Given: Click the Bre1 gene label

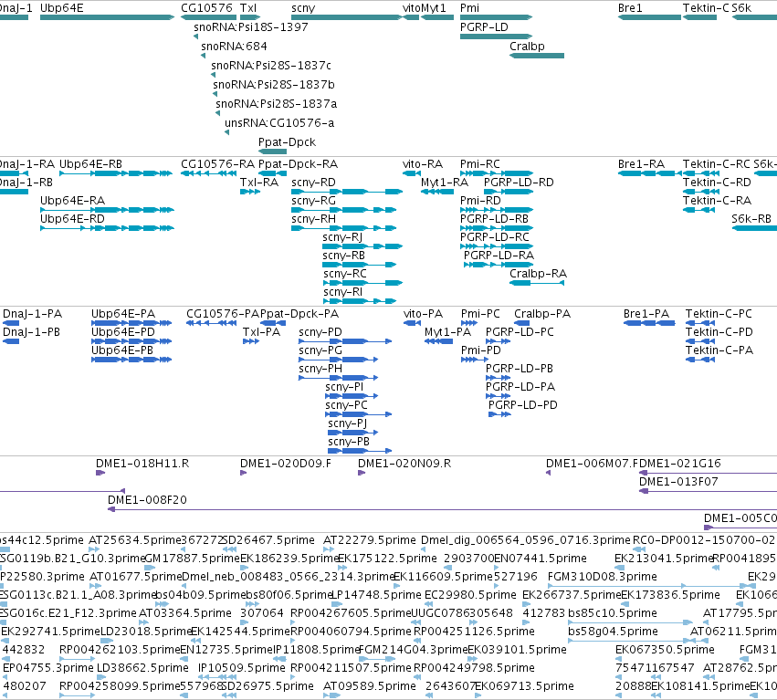Looking at the screenshot, I should coord(630,8).
